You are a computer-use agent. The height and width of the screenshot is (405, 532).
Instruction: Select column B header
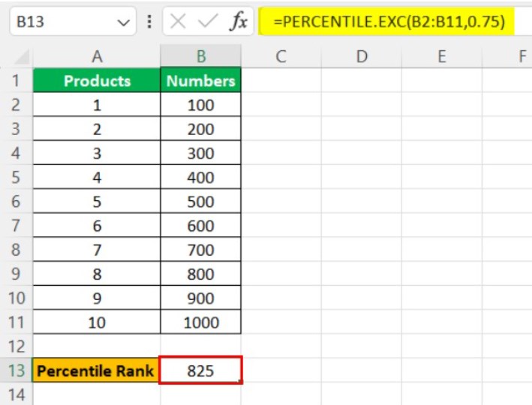(x=201, y=56)
